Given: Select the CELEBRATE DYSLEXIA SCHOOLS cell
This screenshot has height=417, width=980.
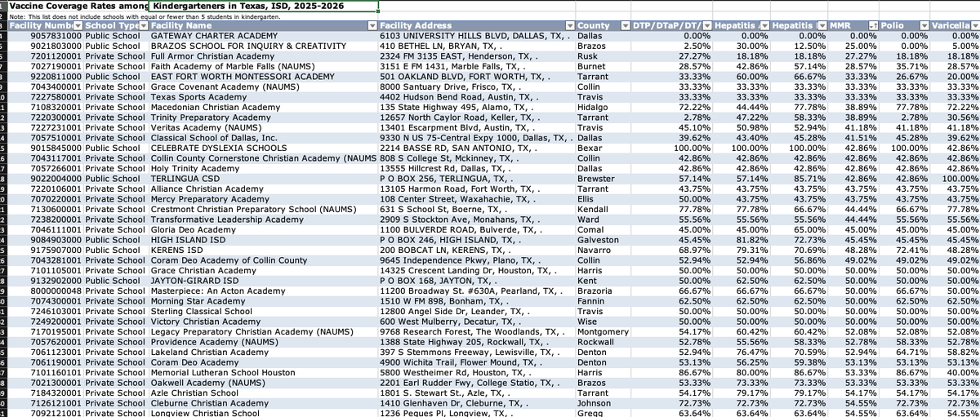Looking at the screenshot, I should pyautogui.click(x=264, y=149).
